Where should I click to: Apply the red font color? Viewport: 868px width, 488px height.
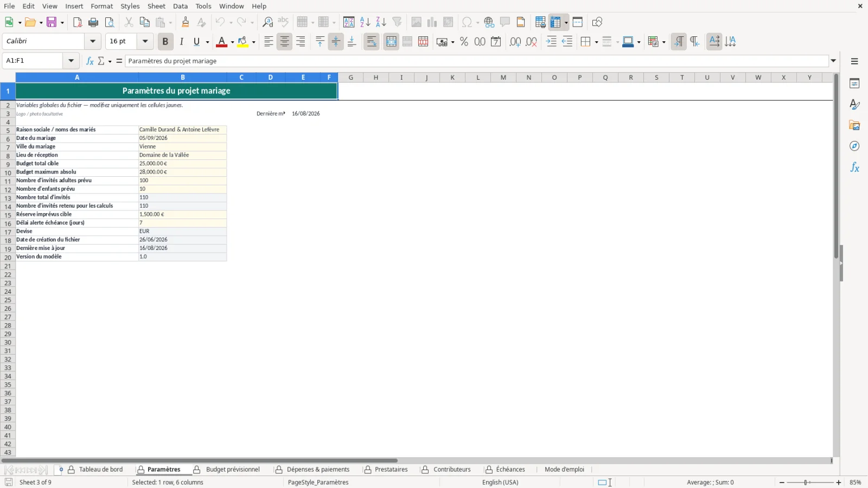tap(221, 42)
